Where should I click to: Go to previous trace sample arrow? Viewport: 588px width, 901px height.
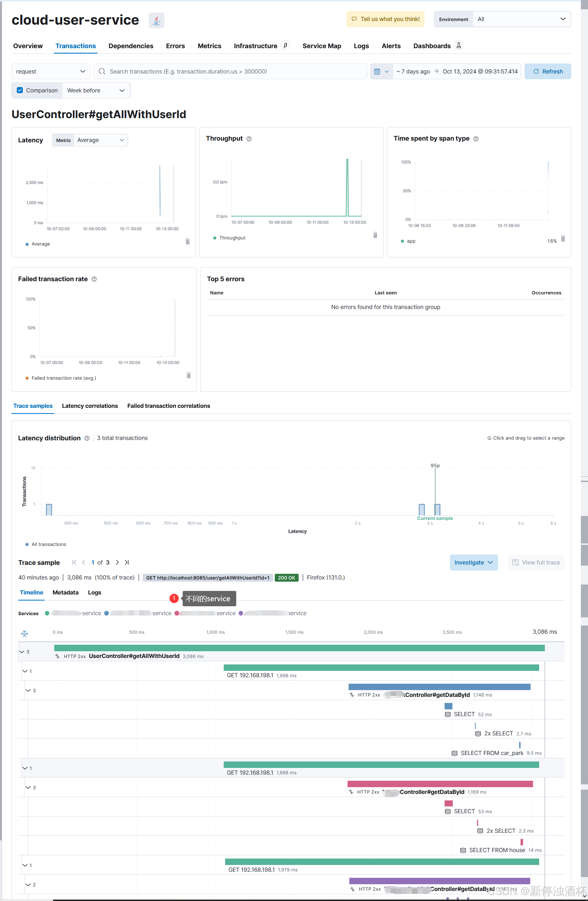[83, 563]
